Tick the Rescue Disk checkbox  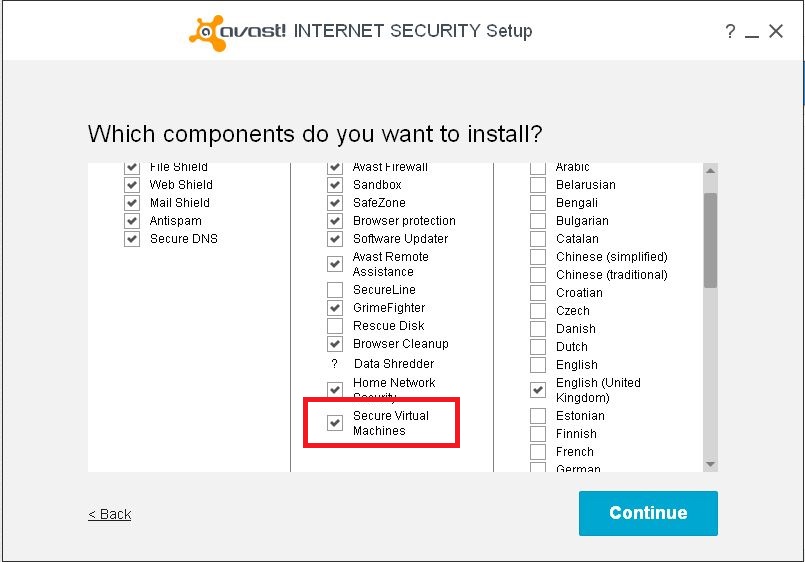coord(335,326)
